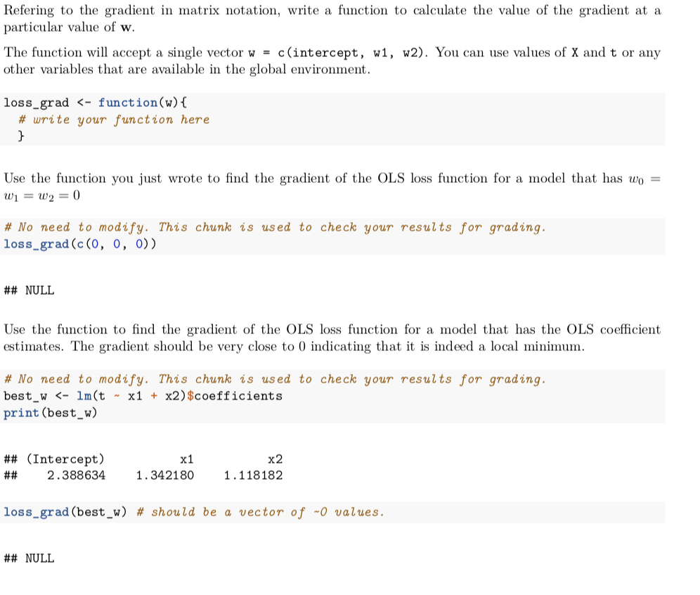Click the first '## NULL' output line
700x595 pixels.
click(x=29, y=290)
